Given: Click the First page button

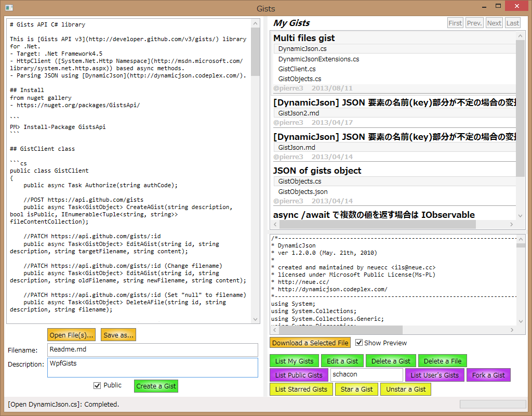Looking at the screenshot, I should pos(455,23).
